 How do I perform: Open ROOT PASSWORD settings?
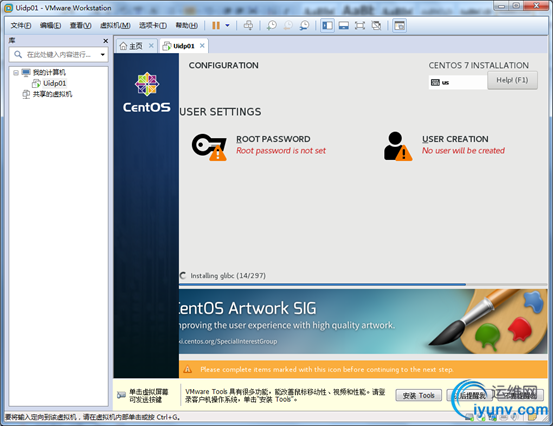[273, 139]
